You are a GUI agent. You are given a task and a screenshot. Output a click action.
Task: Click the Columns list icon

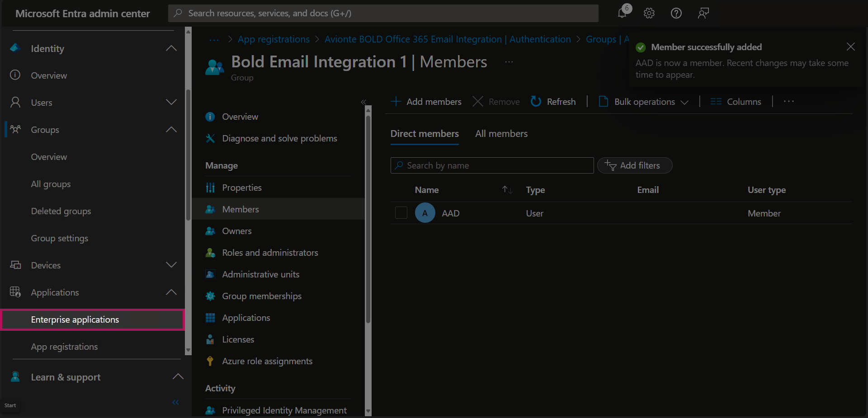(716, 101)
